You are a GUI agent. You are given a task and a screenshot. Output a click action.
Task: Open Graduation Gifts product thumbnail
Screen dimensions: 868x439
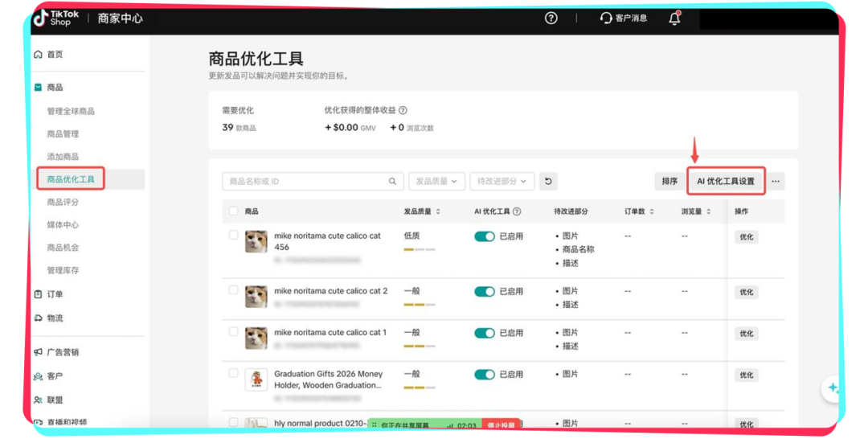256,380
